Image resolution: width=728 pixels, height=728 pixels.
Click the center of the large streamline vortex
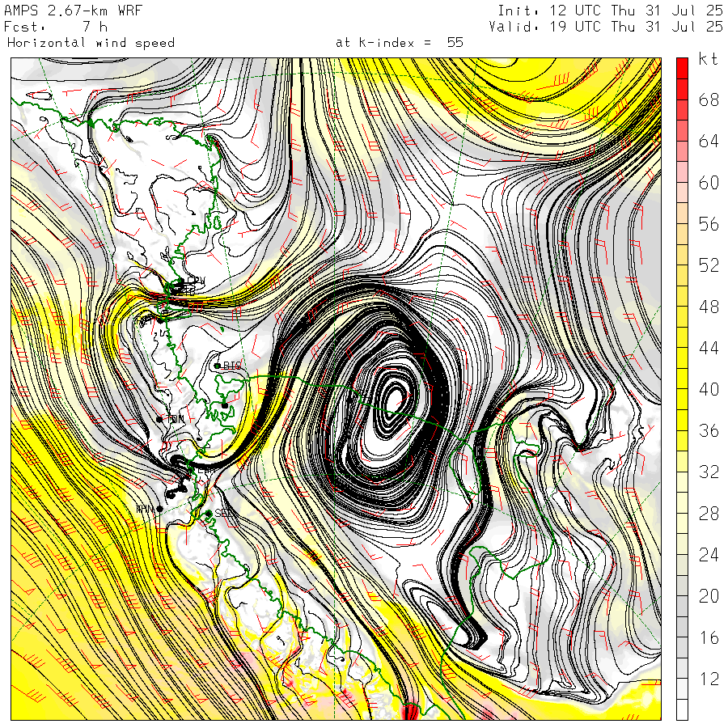[395, 398]
